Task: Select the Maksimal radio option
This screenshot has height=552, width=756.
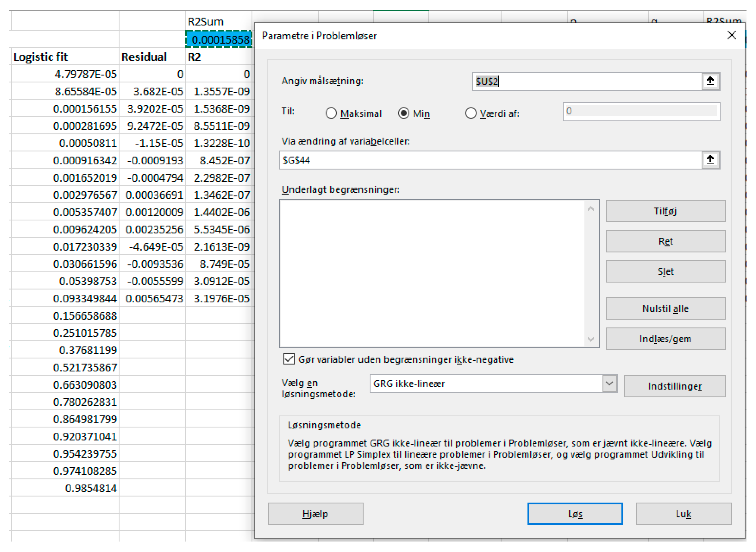Action: (x=331, y=113)
